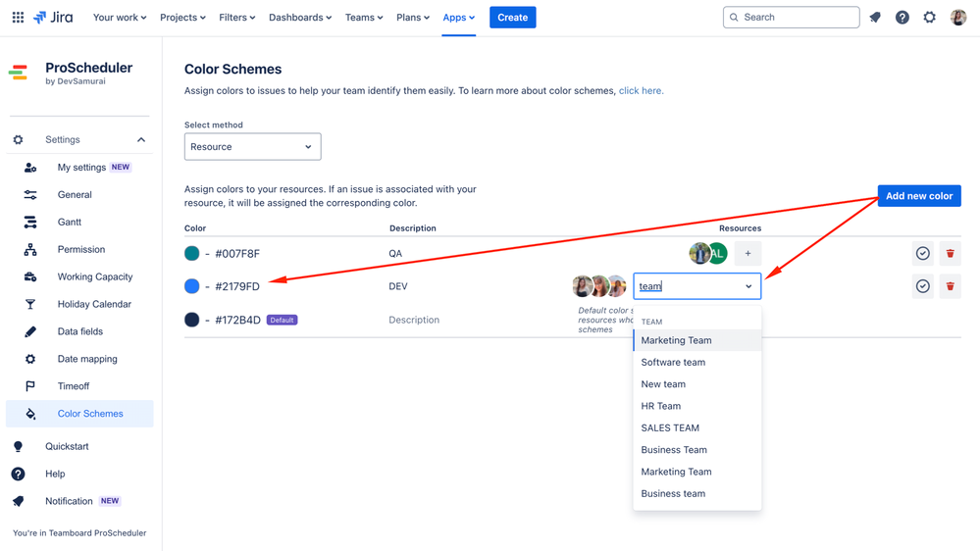Image resolution: width=980 pixels, height=551 pixels.
Task: Open the Projects dropdown menu
Action: (182, 18)
